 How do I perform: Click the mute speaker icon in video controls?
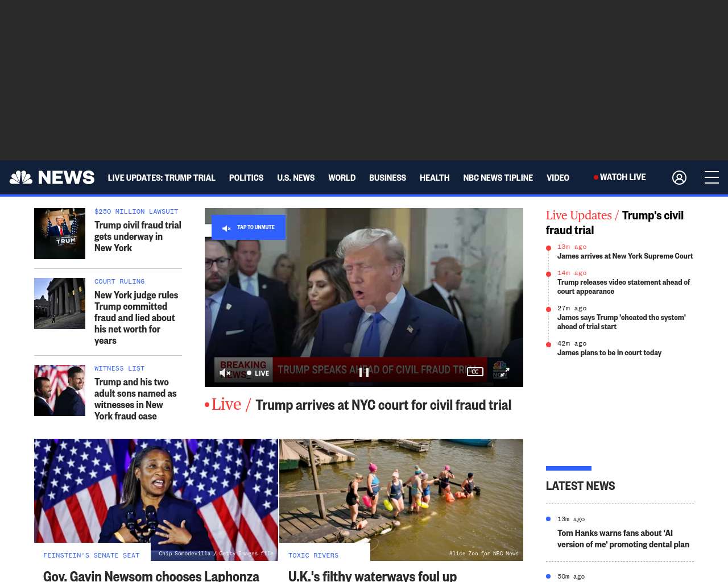point(225,373)
